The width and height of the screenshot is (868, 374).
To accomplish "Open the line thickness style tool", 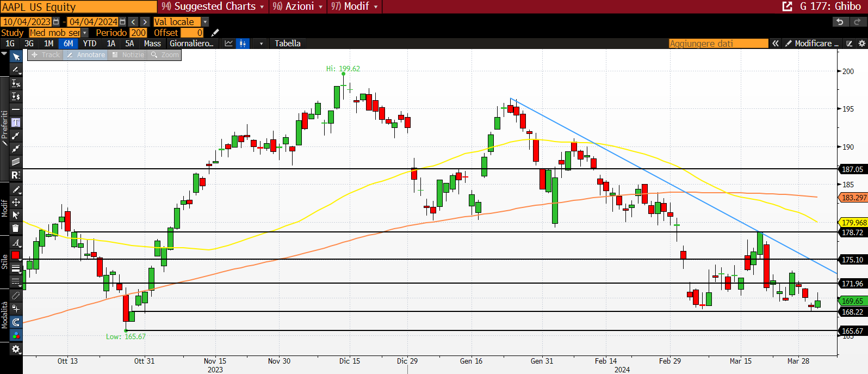I will (x=16, y=268).
